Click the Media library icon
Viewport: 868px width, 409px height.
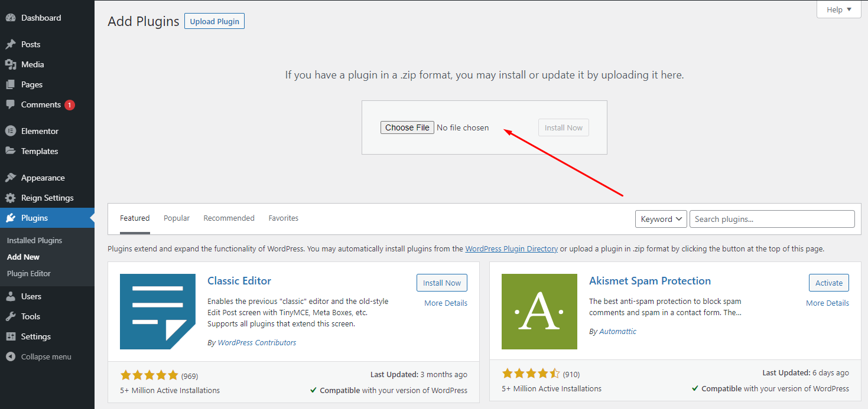click(x=11, y=64)
